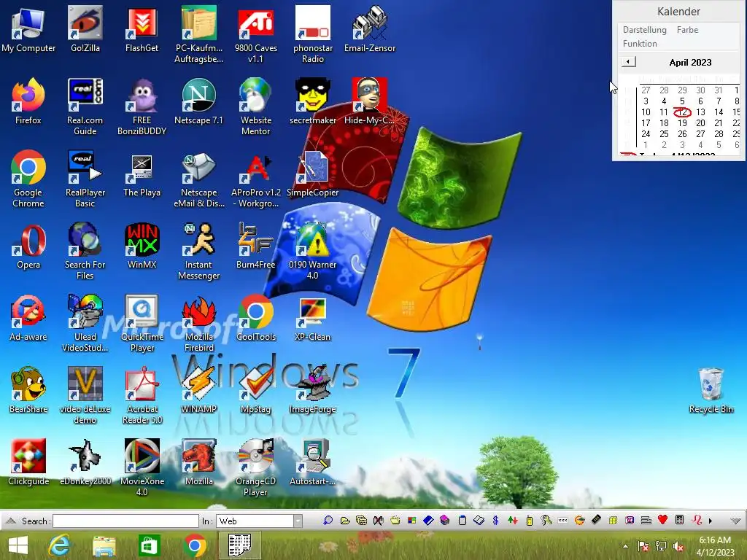Click the red heart icon in the search toolbar

[x=662, y=520]
